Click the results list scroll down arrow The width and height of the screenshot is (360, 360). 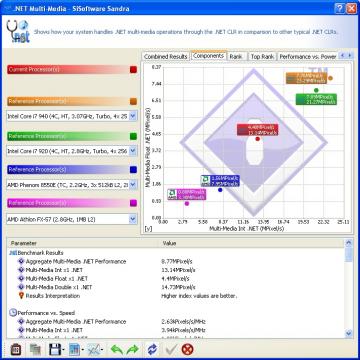coord(349,333)
